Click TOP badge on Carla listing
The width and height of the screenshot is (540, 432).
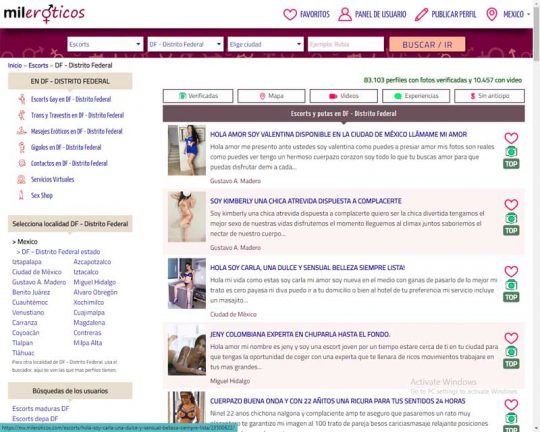point(511,297)
